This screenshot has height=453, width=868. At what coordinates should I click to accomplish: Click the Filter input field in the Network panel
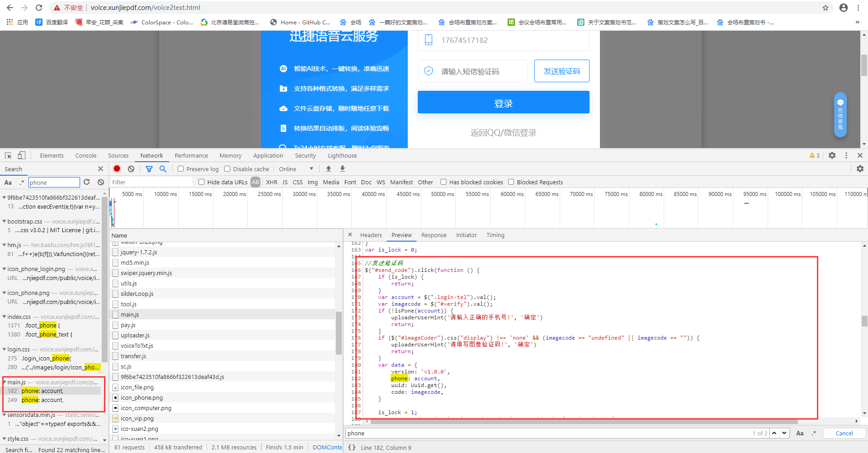(151, 182)
